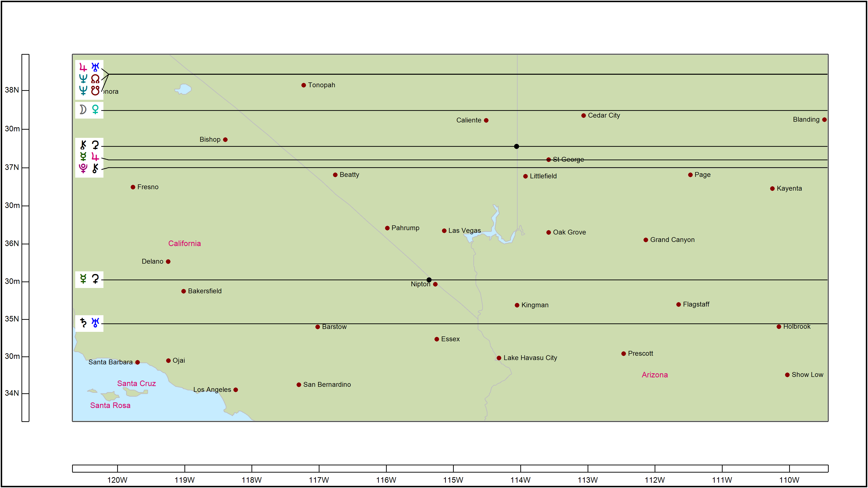Click the Grand Canyon label
868x488 pixels.
[672, 240]
